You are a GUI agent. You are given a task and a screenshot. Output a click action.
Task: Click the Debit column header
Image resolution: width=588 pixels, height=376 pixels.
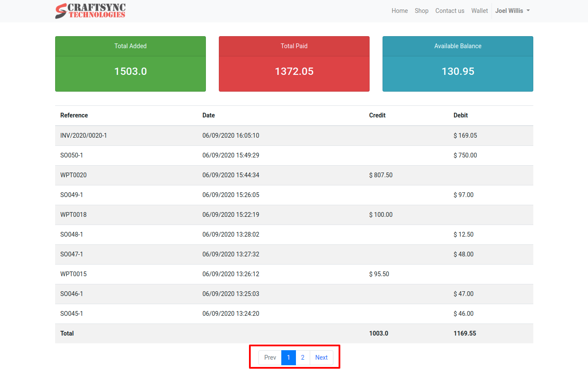[460, 115]
